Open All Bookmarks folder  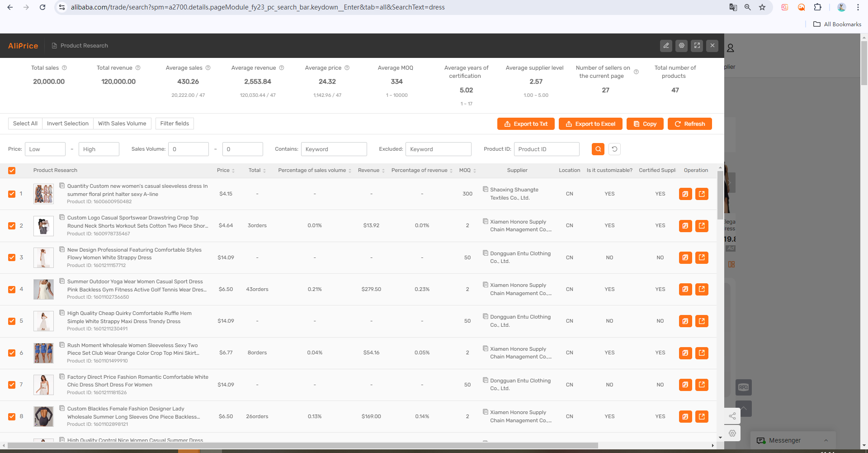click(x=837, y=24)
